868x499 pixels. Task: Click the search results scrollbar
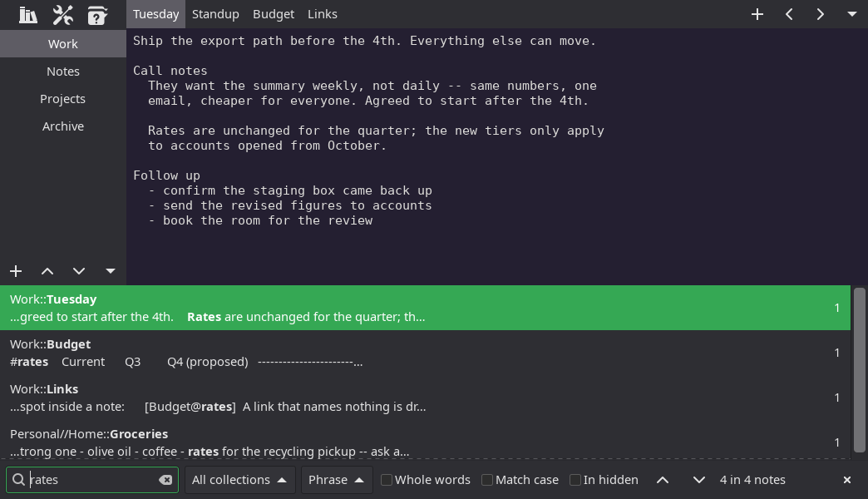tap(859, 370)
